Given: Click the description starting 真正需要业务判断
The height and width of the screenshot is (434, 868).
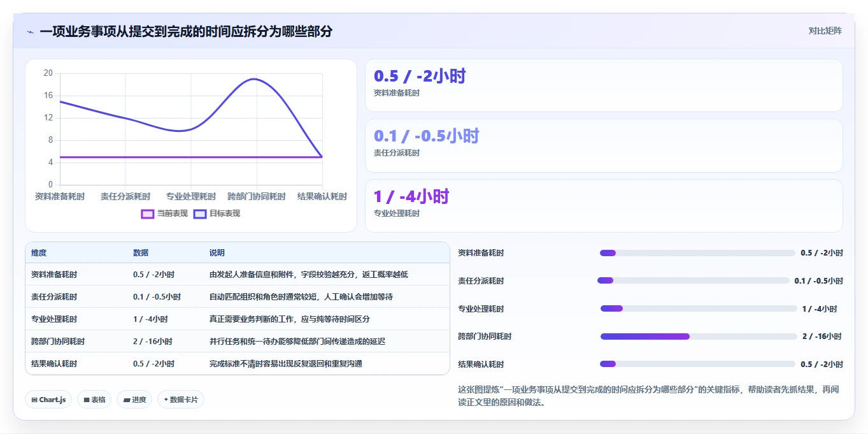Looking at the screenshot, I should point(290,319).
